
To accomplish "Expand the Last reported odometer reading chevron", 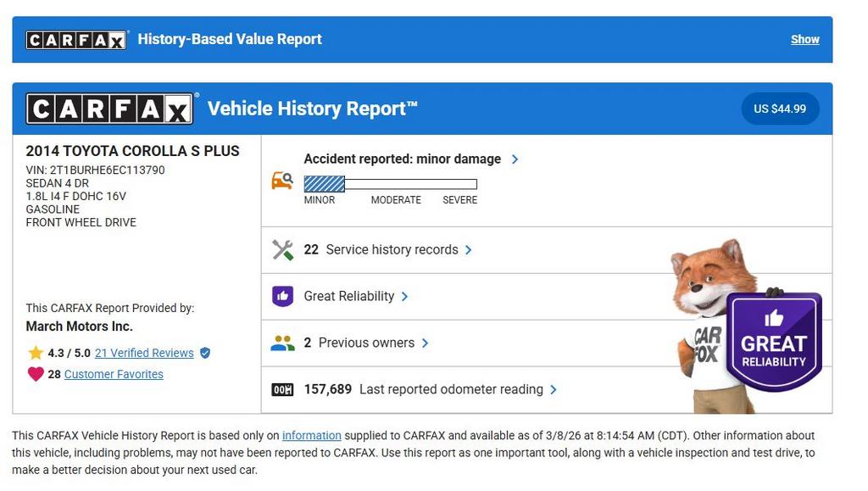I will click(554, 390).
